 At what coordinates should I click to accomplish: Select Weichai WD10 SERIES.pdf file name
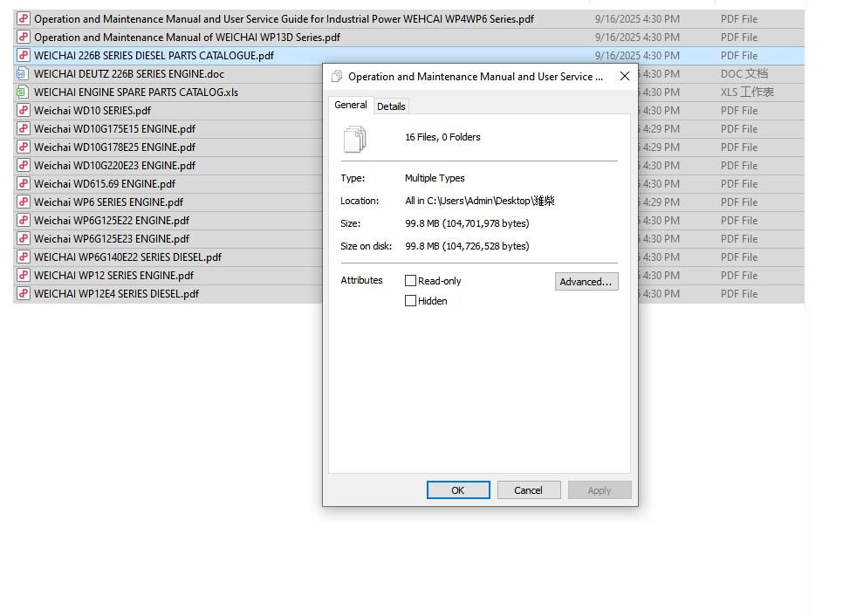[93, 111]
